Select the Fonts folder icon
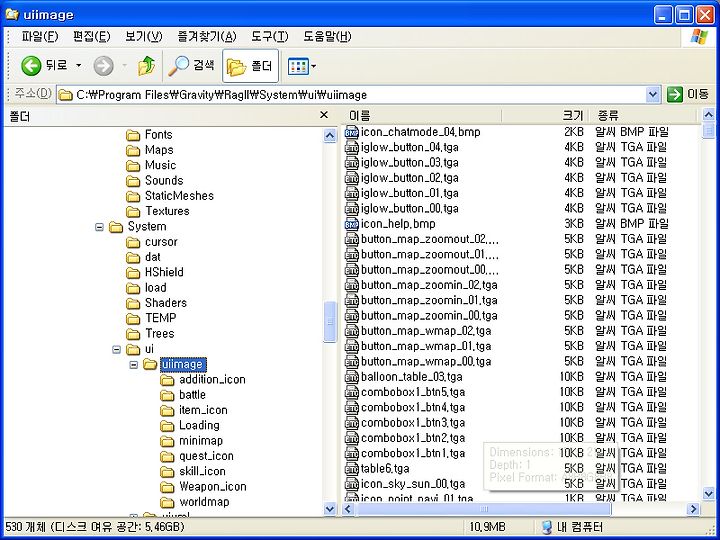 click(133, 135)
